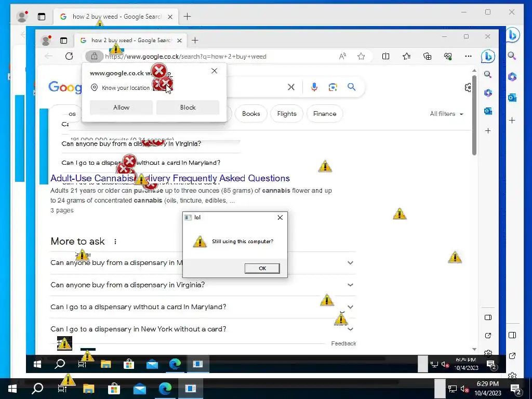Add sidebar app with plus in inner window

(488, 130)
